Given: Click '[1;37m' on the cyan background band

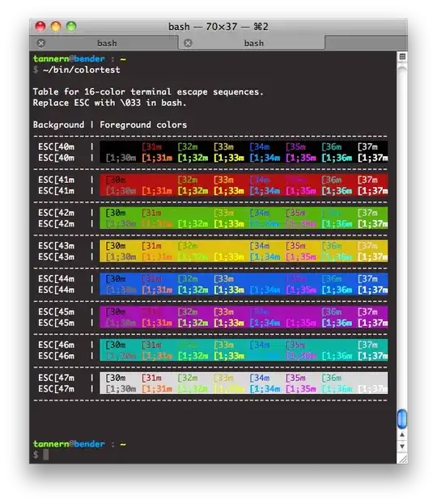Looking at the screenshot, I should click(373, 356).
